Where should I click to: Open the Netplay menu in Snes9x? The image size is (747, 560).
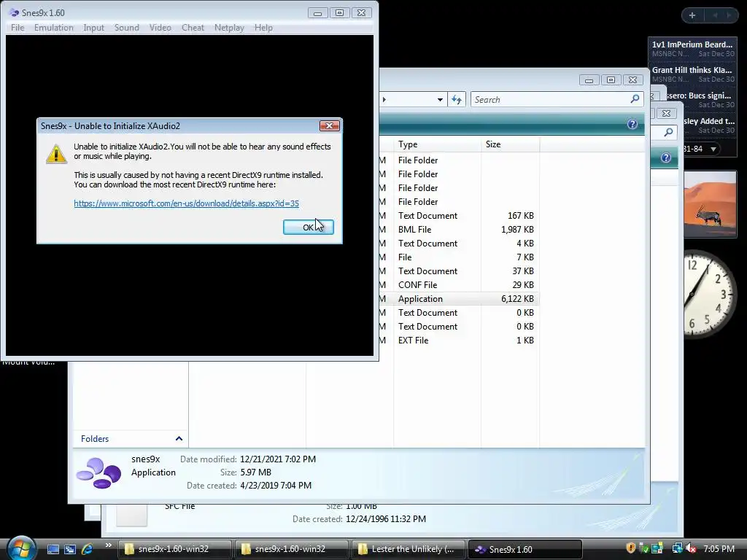coord(229,28)
